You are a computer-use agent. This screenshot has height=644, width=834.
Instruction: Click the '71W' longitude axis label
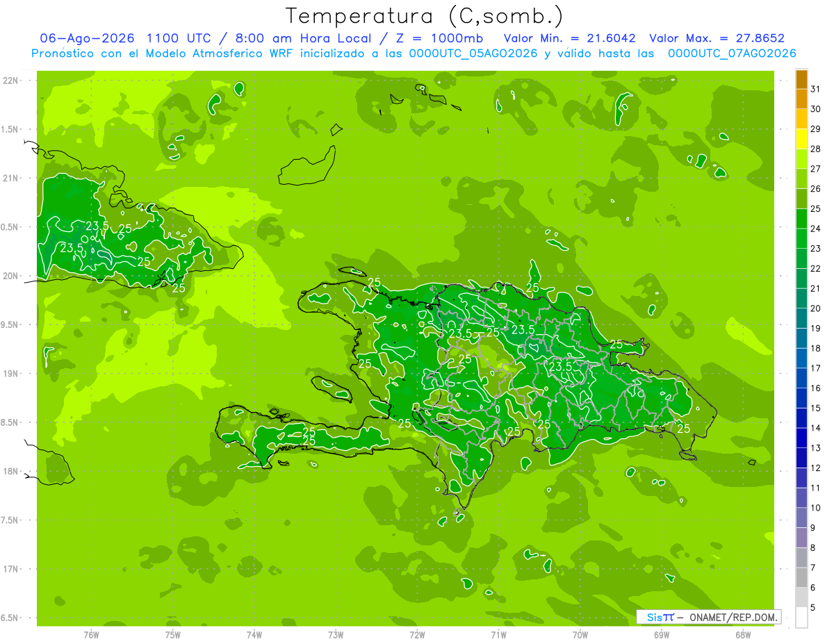coord(498,634)
